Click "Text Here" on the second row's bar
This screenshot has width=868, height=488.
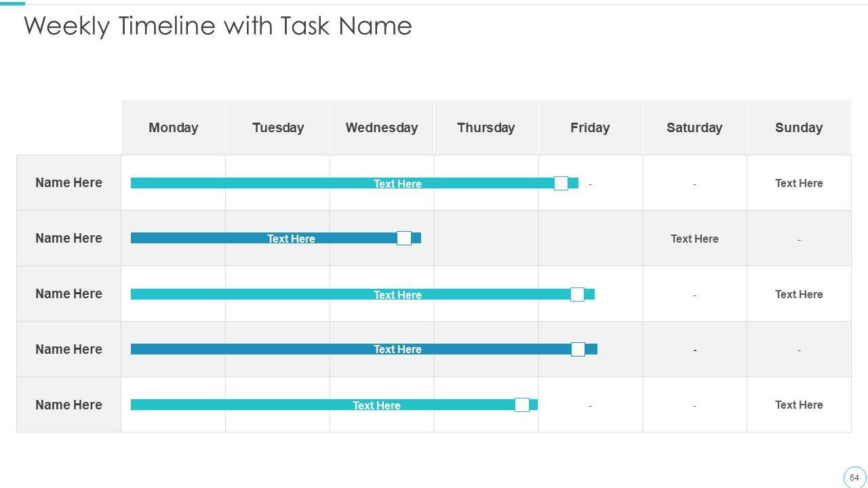point(291,239)
